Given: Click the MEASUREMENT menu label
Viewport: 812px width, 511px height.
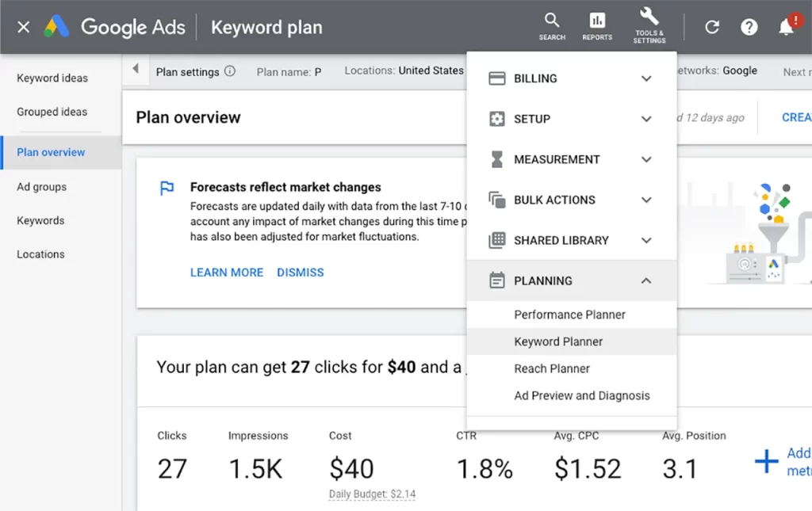Looking at the screenshot, I should click(557, 159).
